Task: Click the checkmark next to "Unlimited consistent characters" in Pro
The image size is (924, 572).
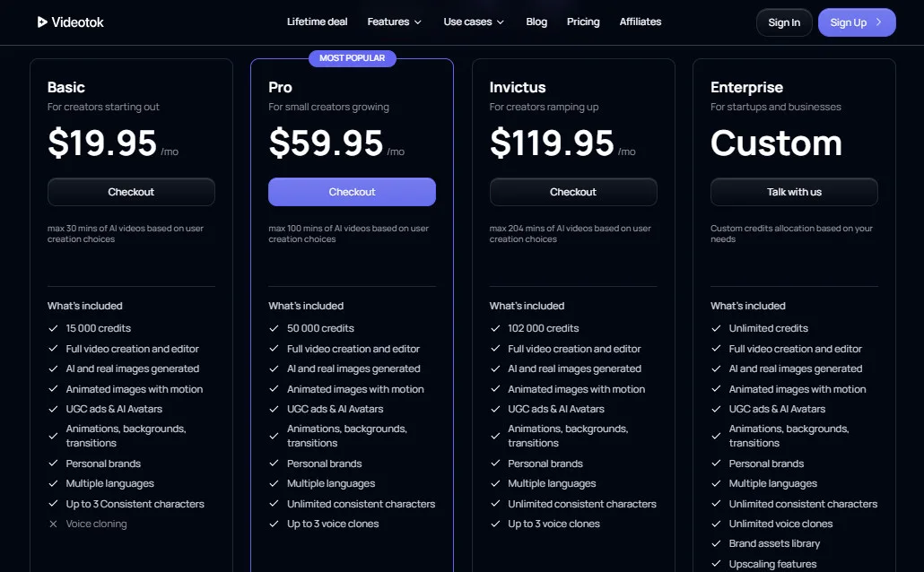Action: pyautogui.click(x=273, y=504)
